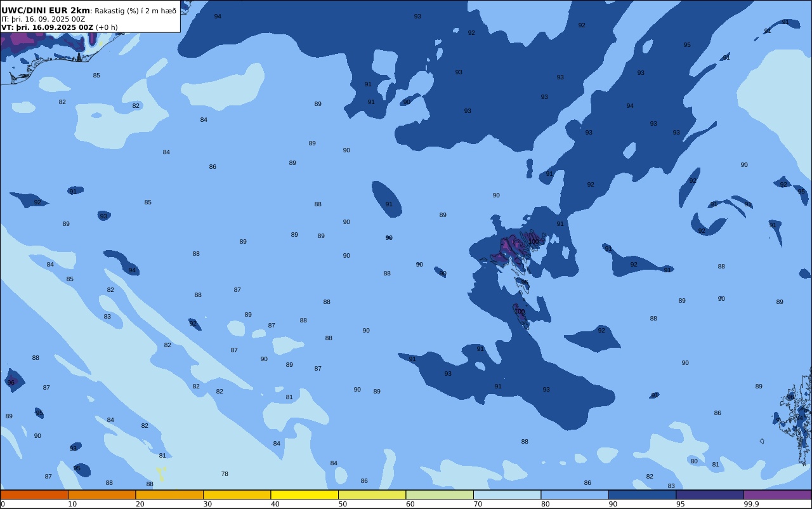Select the 90–95 dark blue legend swatch
The width and height of the screenshot is (812, 509).
pyautogui.click(x=642, y=494)
